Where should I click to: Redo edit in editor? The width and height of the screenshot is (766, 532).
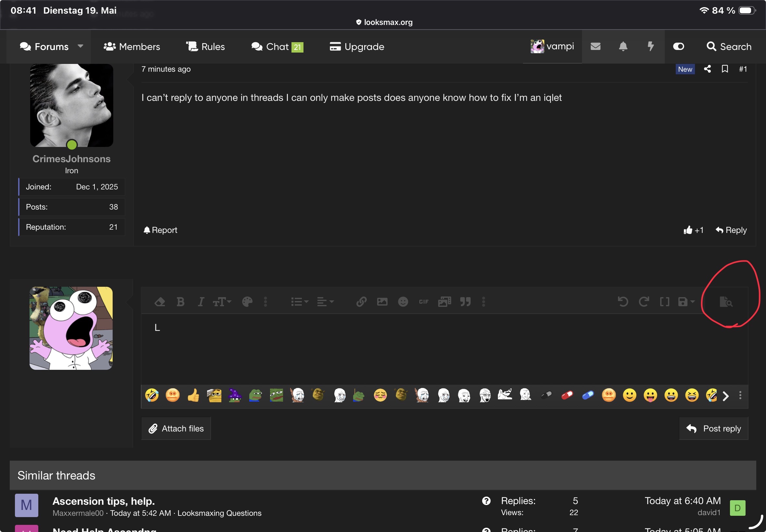644,302
